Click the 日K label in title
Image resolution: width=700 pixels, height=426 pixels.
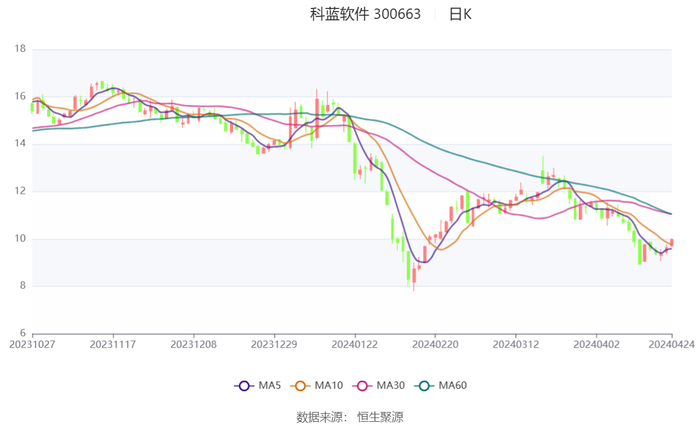[x=460, y=14]
